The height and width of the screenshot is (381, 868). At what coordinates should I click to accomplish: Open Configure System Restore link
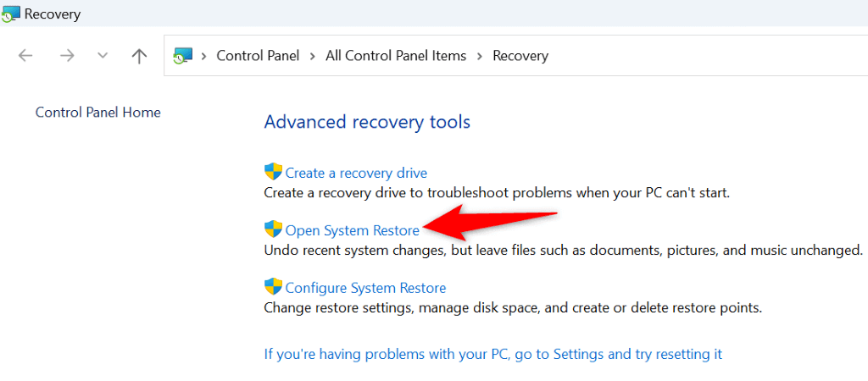[365, 288]
